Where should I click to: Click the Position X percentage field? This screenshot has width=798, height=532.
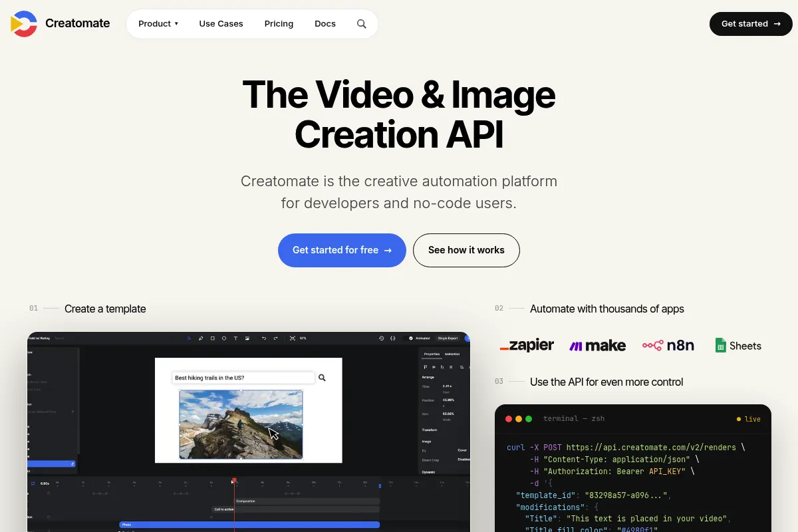[448, 400]
